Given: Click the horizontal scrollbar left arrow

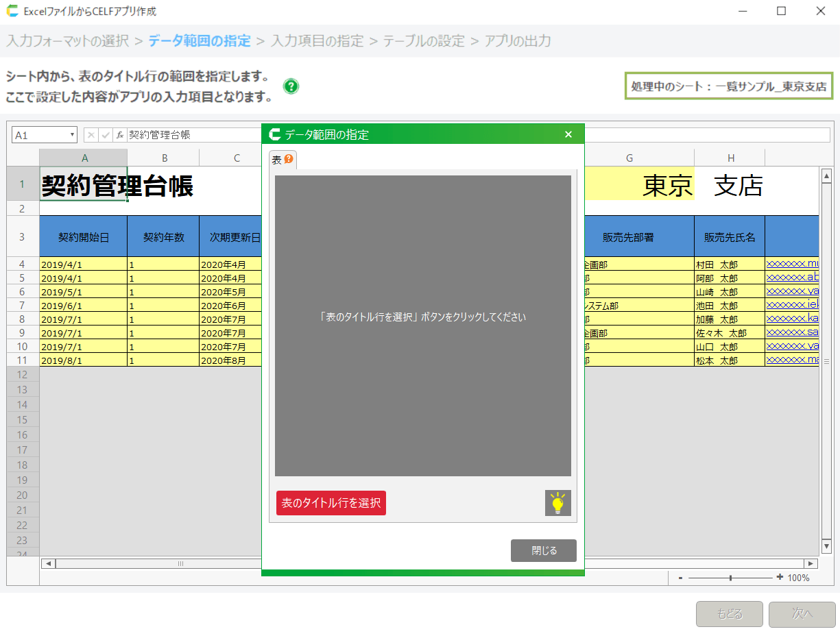Looking at the screenshot, I should coord(48,563).
